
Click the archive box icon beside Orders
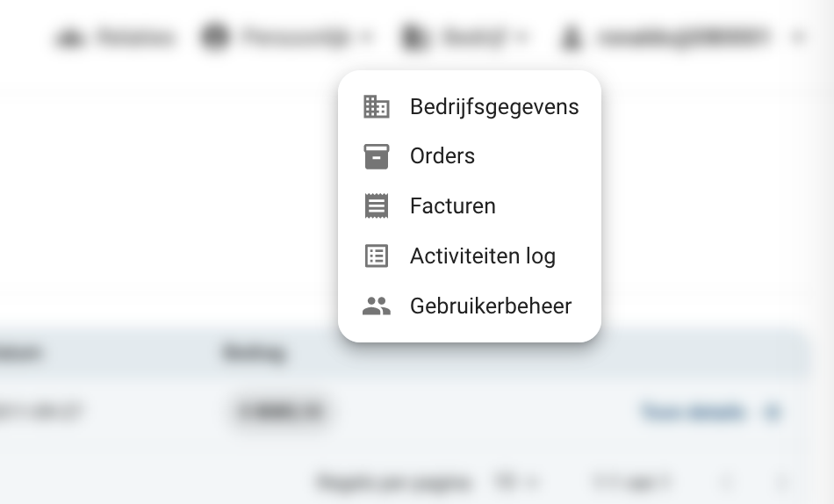click(x=376, y=156)
